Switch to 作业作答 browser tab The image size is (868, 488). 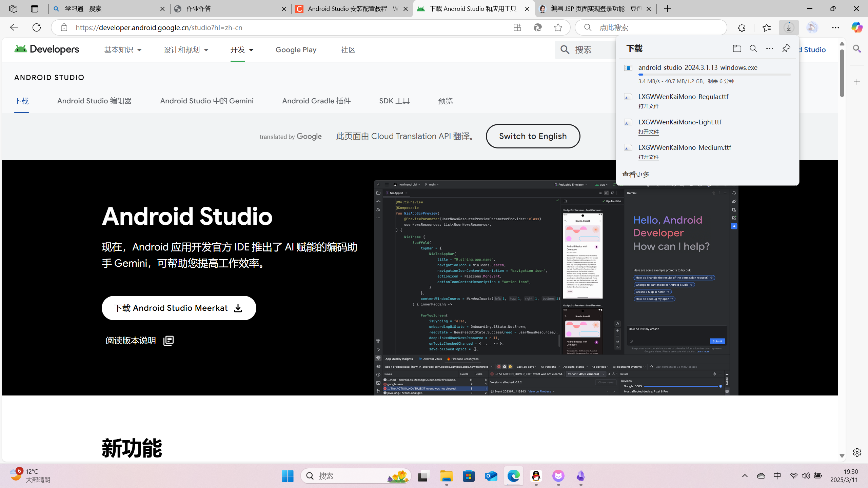(x=231, y=9)
